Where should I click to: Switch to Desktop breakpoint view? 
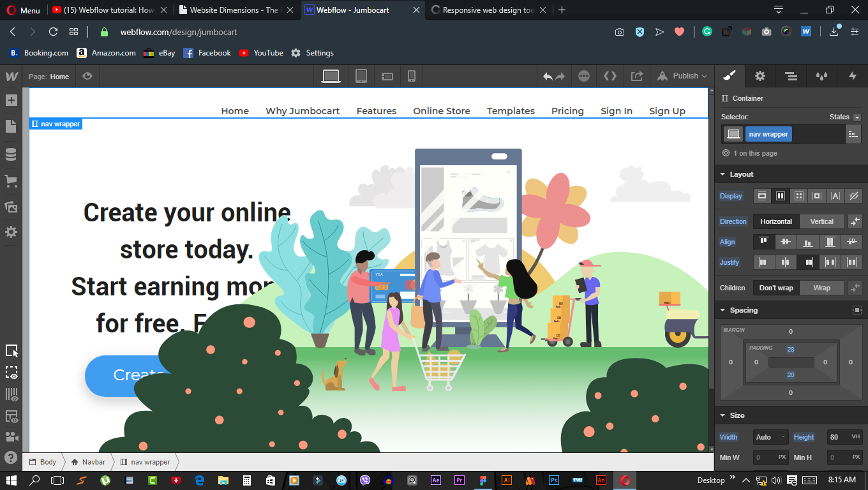pos(331,76)
